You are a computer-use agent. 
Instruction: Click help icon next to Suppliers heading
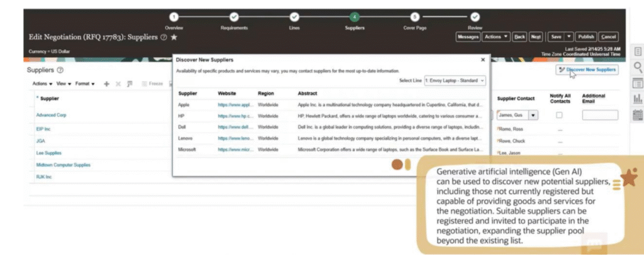[60, 70]
